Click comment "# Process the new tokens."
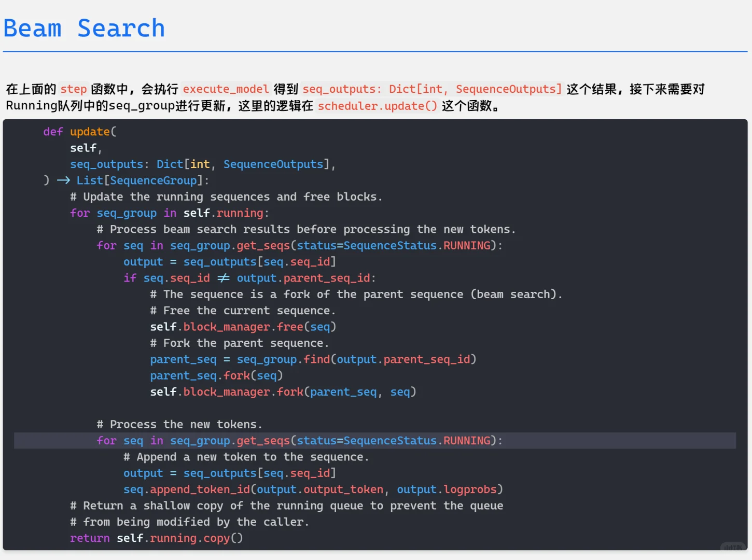This screenshot has width=752, height=560. (x=179, y=425)
